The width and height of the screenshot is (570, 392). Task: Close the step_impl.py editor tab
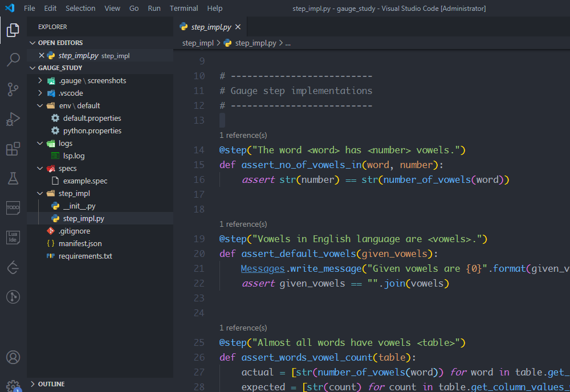tap(238, 27)
